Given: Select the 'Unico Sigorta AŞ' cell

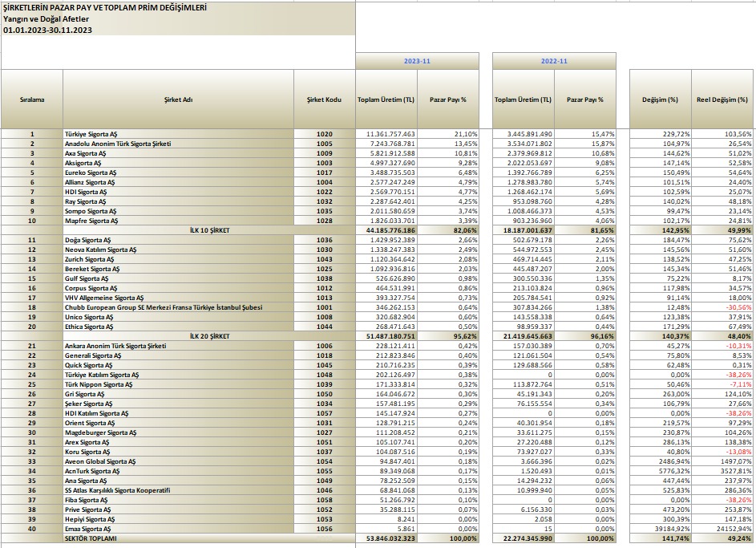Looking at the screenshot, I should tap(179, 317).
